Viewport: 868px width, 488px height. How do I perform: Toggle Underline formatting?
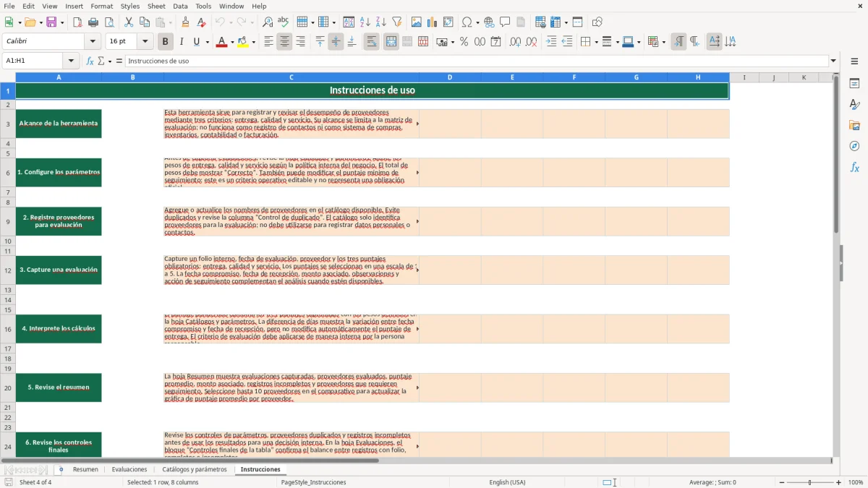tap(197, 42)
